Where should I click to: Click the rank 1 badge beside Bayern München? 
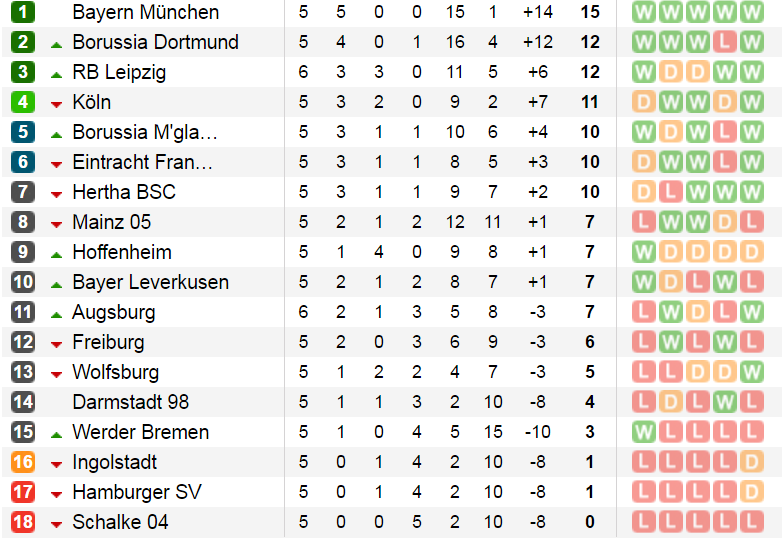pos(23,13)
